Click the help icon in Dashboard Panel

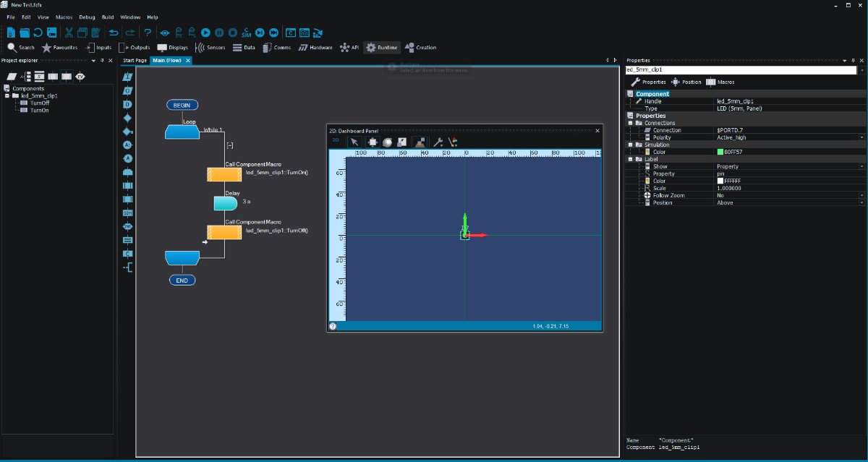tap(333, 326)
